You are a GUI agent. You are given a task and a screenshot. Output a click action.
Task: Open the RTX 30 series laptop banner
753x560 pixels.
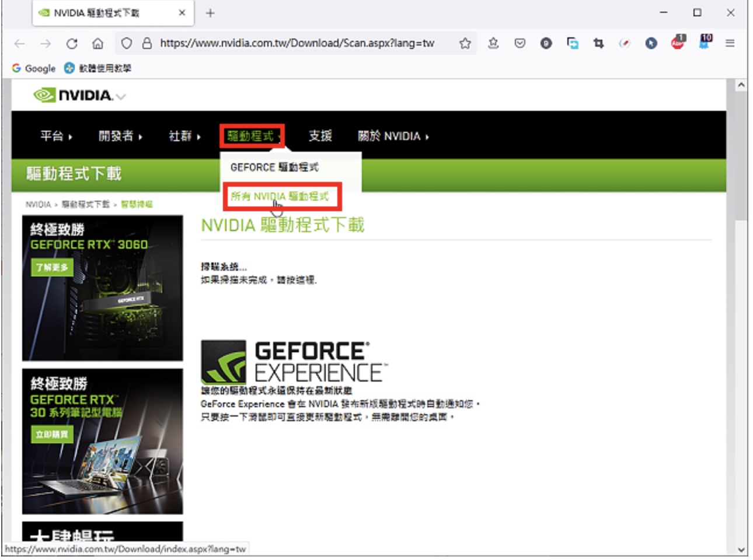coord(102,441)
